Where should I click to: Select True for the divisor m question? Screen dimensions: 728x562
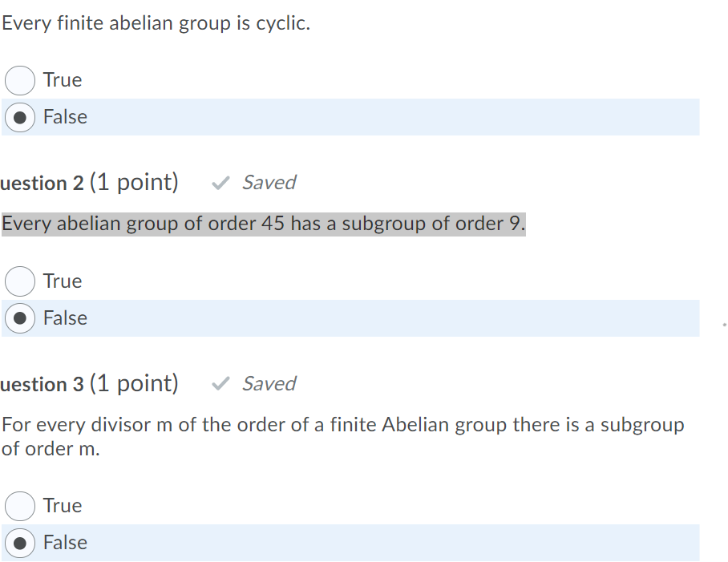18,506
